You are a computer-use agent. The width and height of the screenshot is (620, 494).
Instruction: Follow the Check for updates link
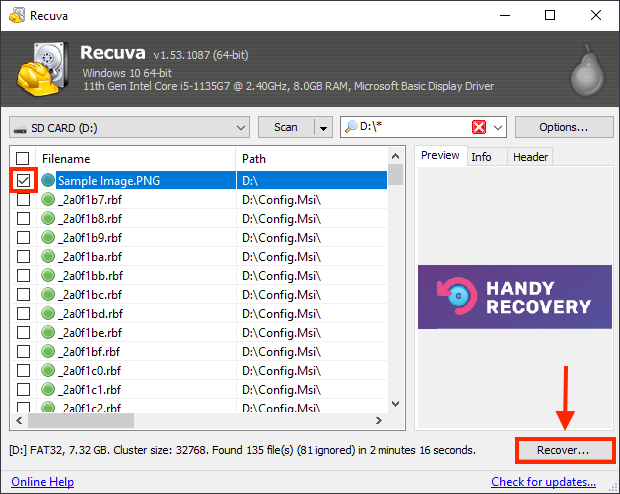[x=543, y=481]
